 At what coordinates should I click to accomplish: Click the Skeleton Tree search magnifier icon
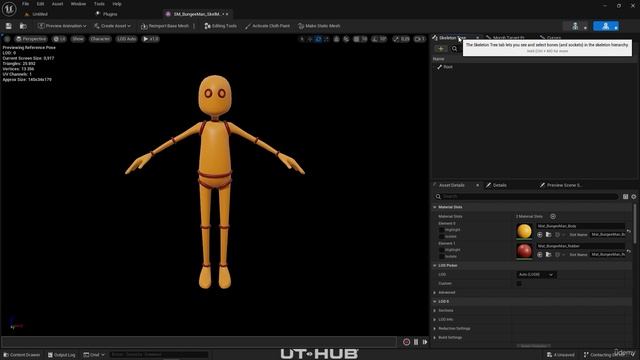tap(454, 49)
